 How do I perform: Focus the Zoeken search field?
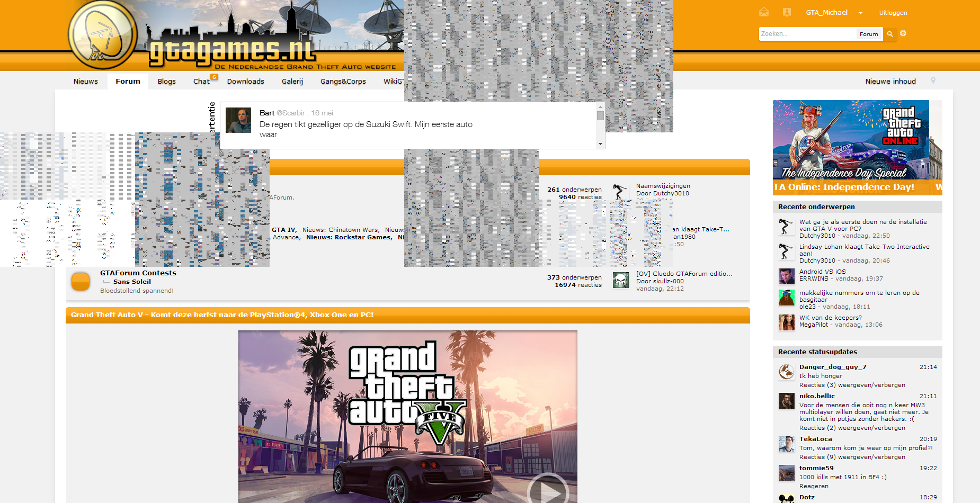click(x=807, y=34)
